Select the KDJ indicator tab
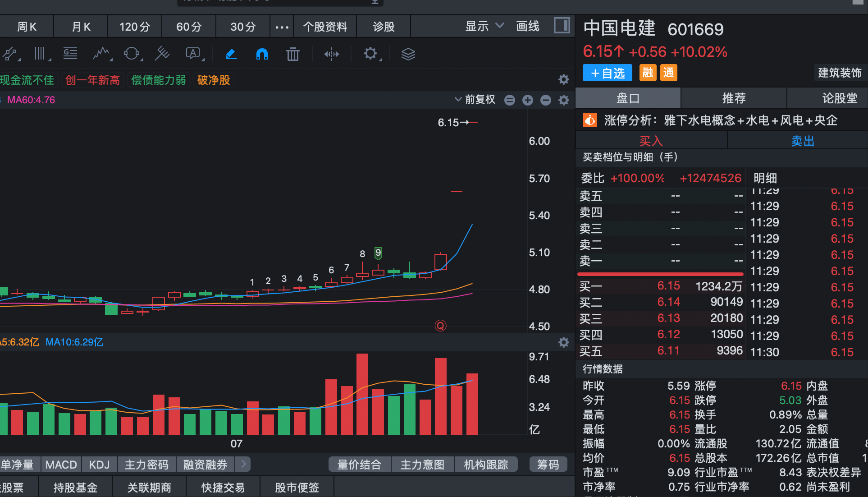 point(100,465)
